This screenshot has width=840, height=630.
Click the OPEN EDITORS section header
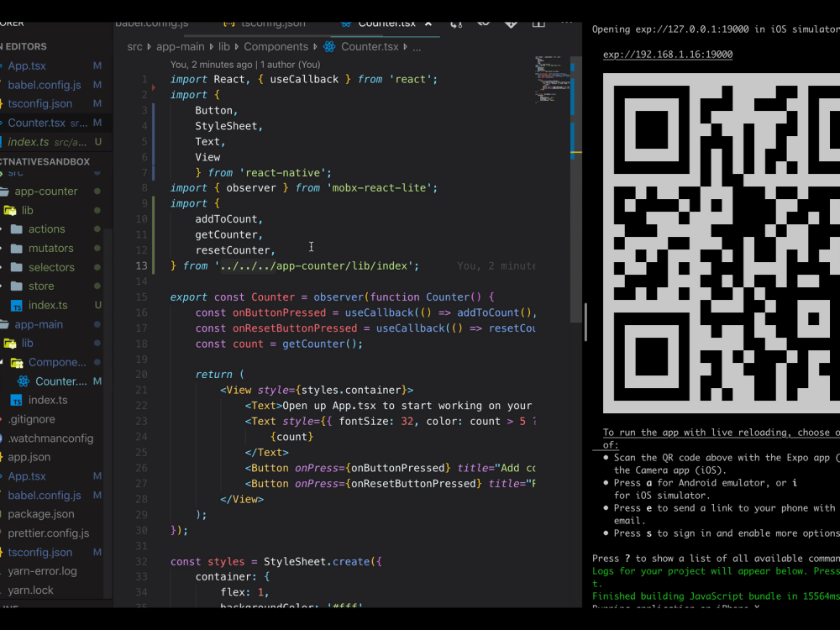(24, 46)
